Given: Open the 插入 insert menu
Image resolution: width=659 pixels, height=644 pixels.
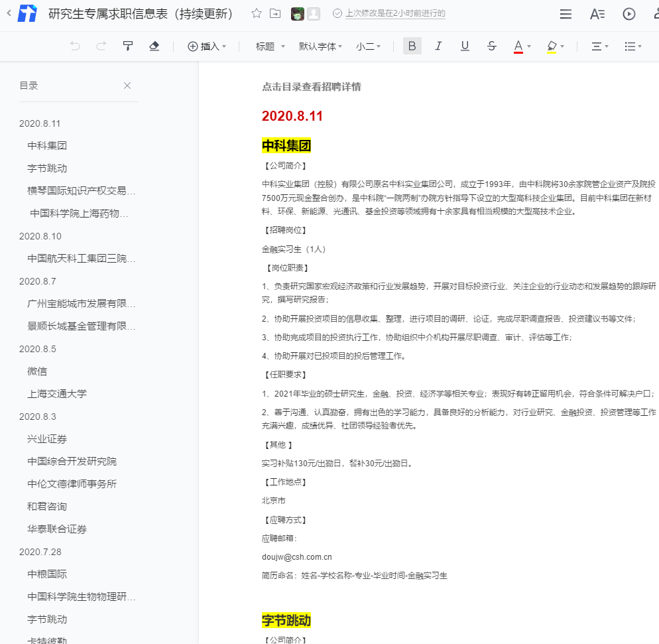Looking at the screenshot, I should [x=207, y=46].
